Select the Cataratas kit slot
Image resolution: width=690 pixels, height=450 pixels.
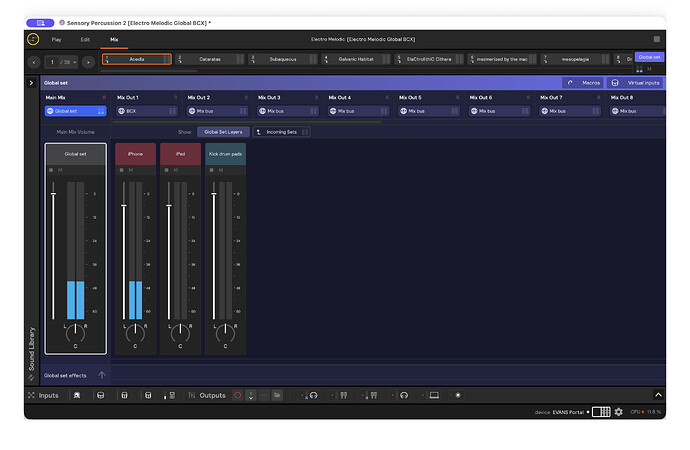click(210, 59)
